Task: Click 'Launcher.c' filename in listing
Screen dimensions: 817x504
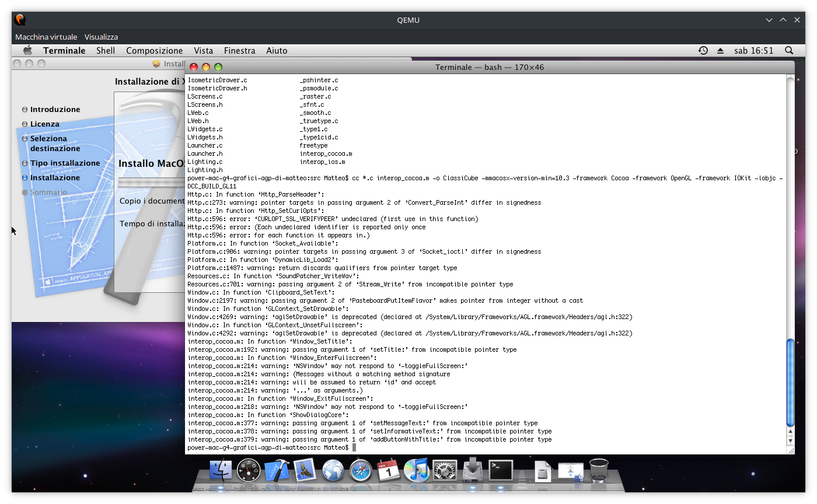Action: [x=205, y=145]
